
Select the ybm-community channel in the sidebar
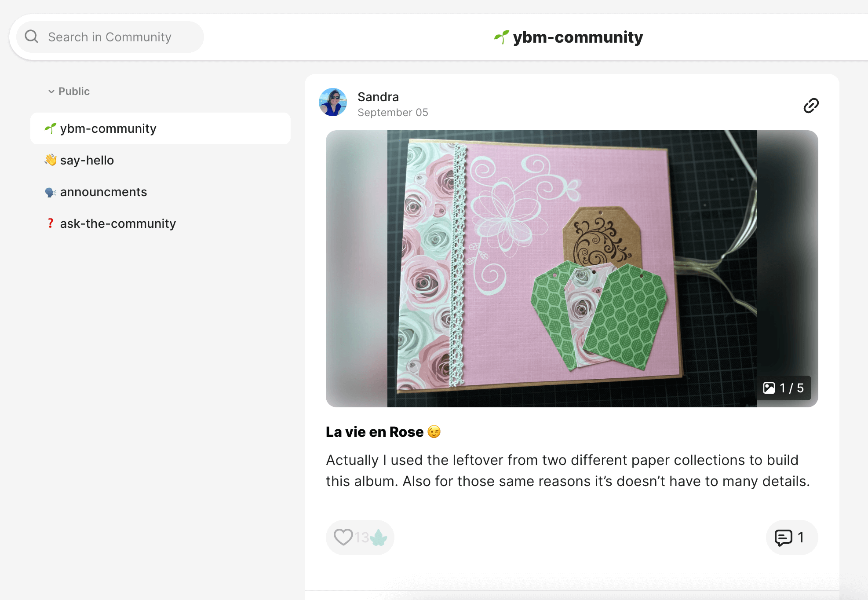(x=108, y=128)
